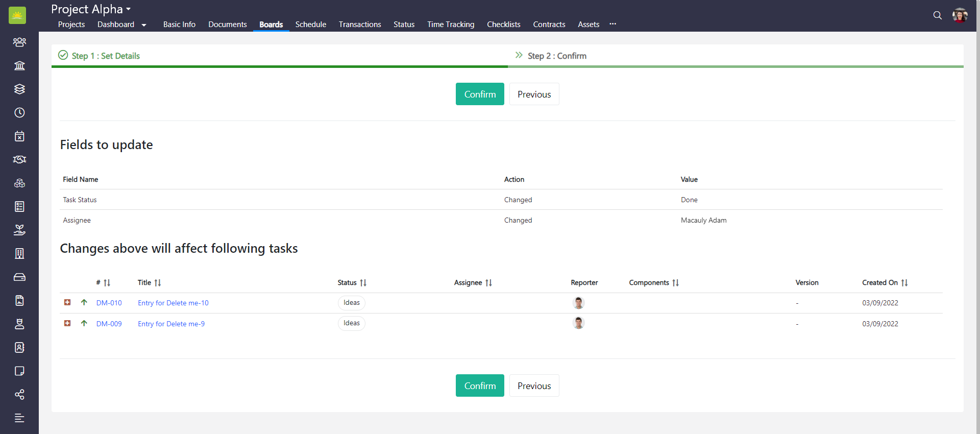Open the clock sidebar icon
Image resolution: width=980 pixels, height=434 pixels.
pyautogui.click(x=19, y=112)
